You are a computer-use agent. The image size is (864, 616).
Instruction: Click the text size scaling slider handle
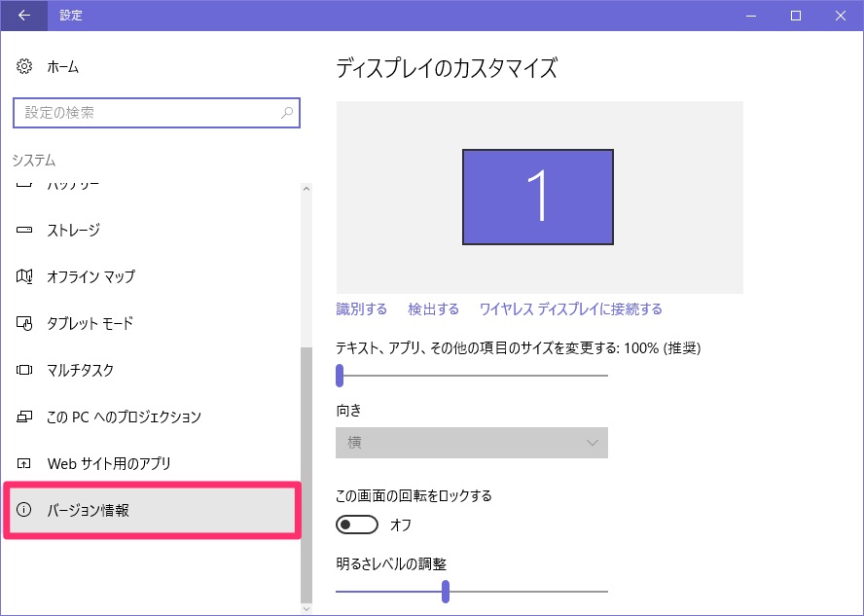pos(340,376)
